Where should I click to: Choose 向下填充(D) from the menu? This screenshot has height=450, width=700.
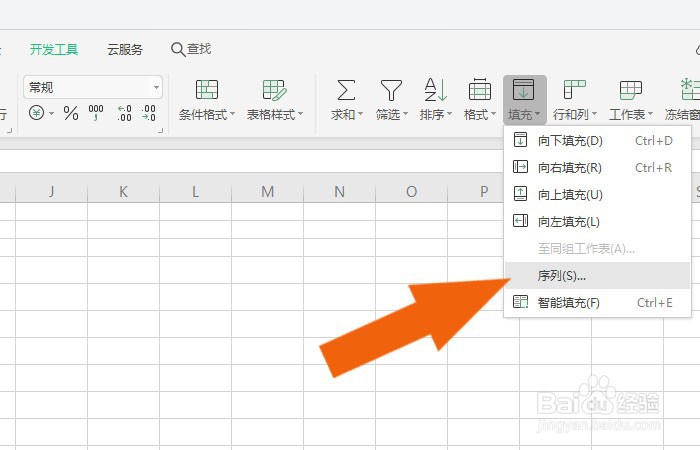pos(598,141)
